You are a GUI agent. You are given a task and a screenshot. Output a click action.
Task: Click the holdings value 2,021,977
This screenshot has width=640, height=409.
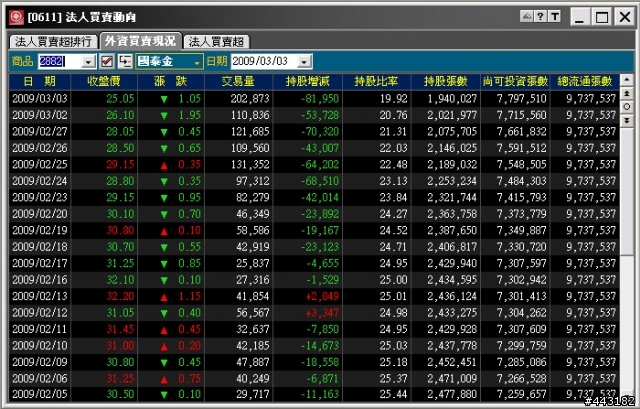452,115
